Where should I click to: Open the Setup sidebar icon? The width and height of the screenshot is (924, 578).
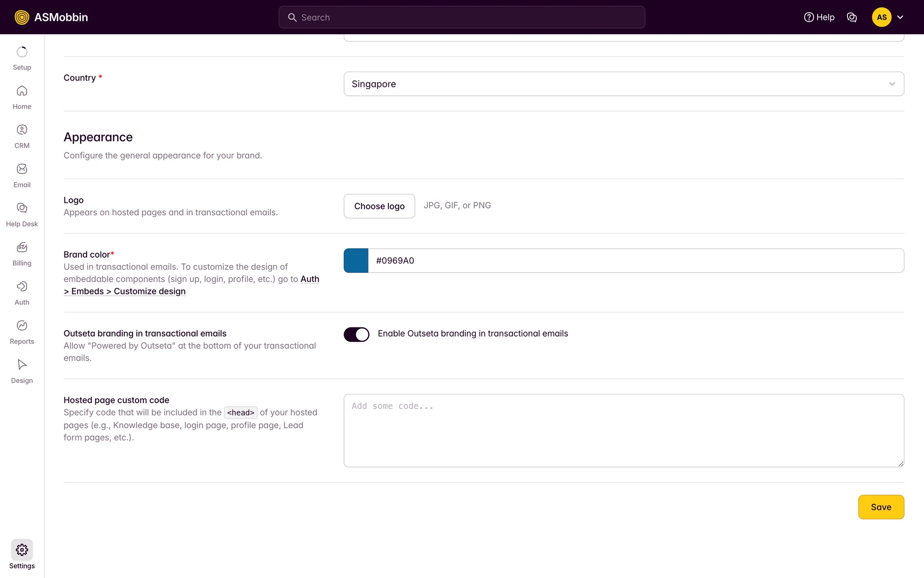[22, 52]
